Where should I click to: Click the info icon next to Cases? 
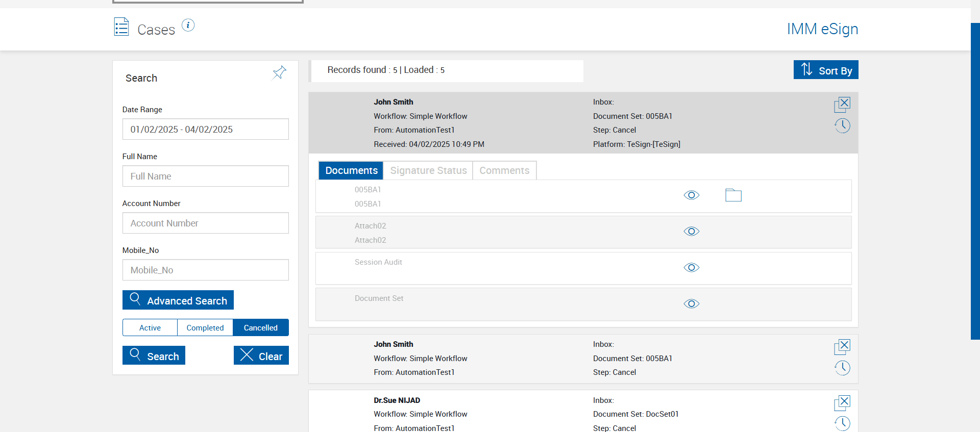coord(188,25)
